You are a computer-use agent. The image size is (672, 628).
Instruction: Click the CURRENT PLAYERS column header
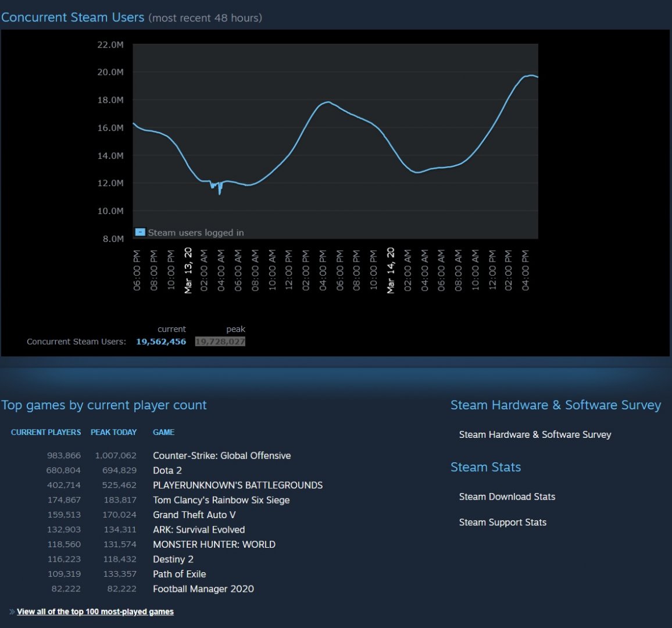[46, 432]
